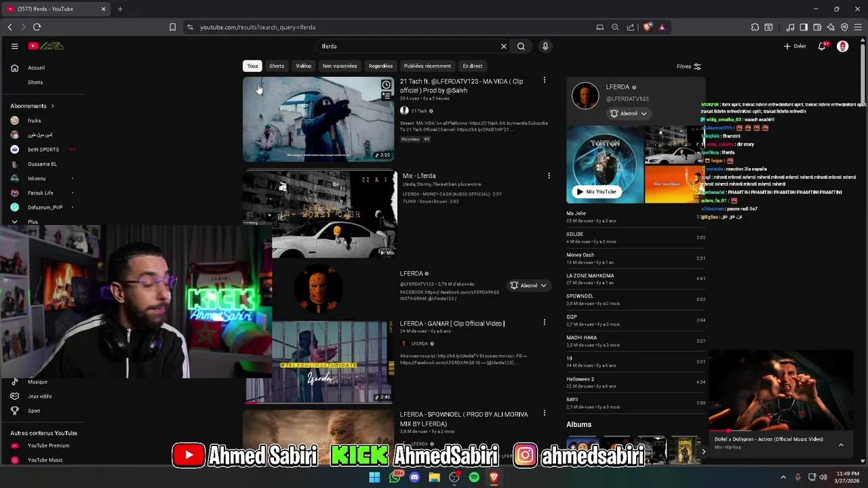This screenshot has width=868, height=488.
Task: Open the LFERDA channel mask avatar
Action: (x=318, y=289)
